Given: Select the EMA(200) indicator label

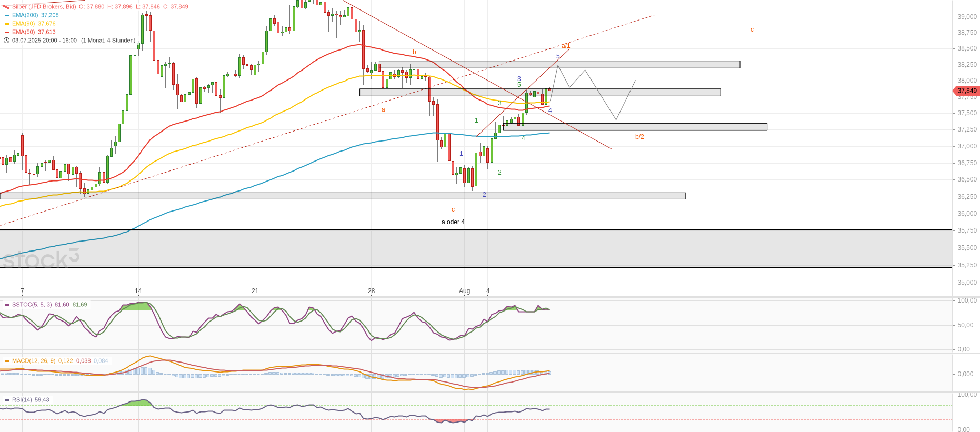Looking at the screenshot, I should click(x=25, y=15).
